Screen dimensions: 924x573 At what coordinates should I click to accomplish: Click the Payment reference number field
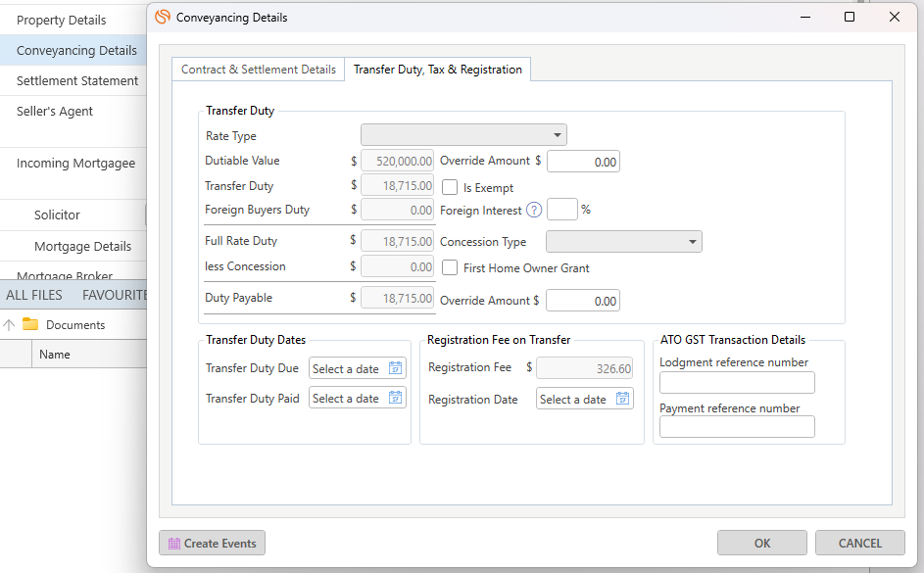point(737,427)
